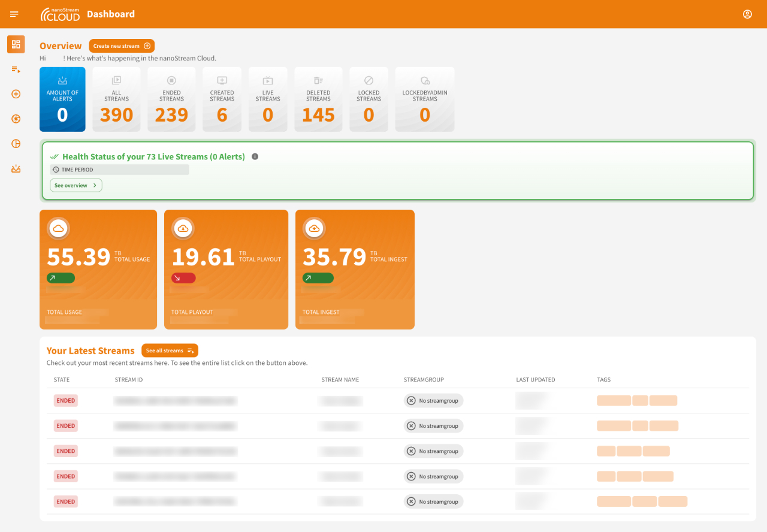Viewport: 767px width, 532px height.
Task: Click the green trend pill under Total Usage
Action: [61, 278]
